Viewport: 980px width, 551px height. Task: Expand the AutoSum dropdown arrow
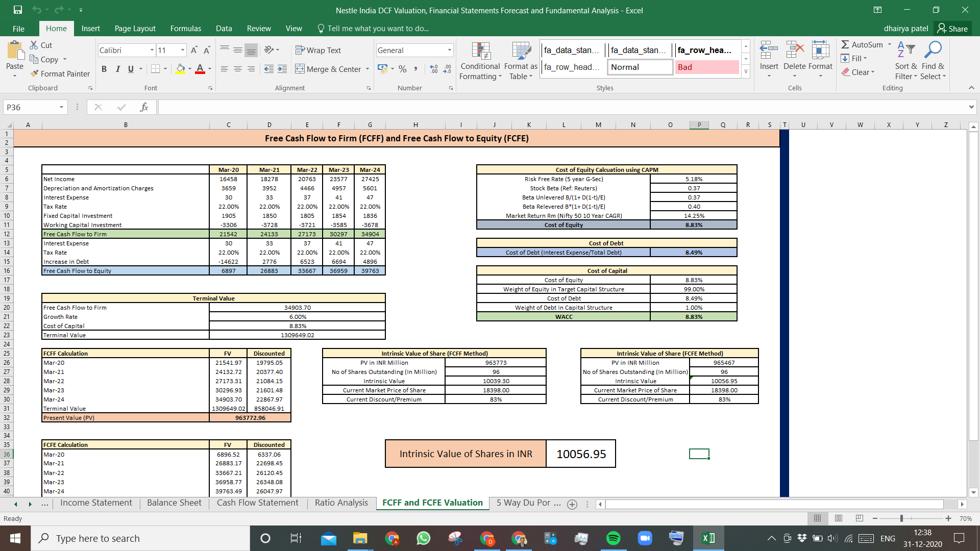(890, 44)
